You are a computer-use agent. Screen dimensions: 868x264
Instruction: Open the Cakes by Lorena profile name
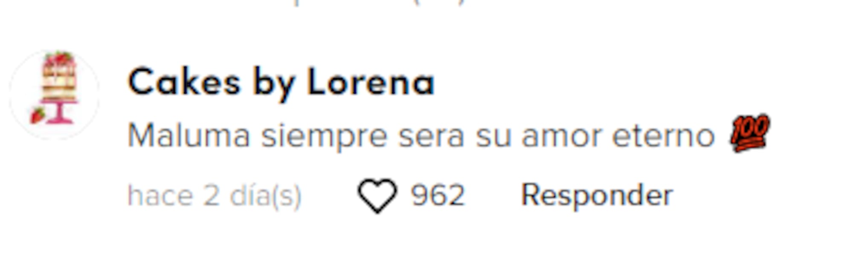[x=281, y=83]
